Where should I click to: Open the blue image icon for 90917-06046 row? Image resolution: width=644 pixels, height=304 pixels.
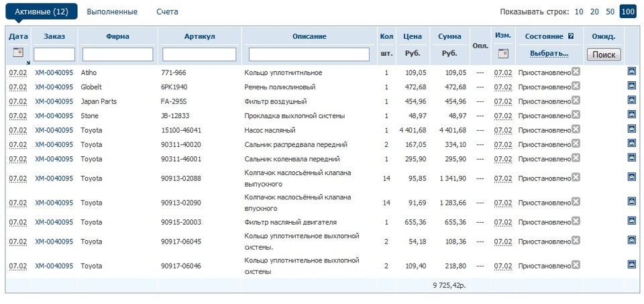[632, 265]
